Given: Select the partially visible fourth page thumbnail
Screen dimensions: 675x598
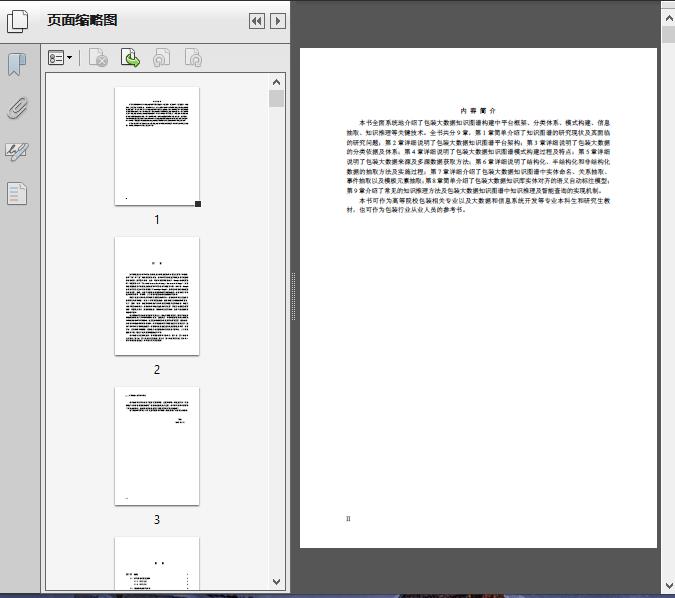Looking at the screenshot, I should coord(157,564).
